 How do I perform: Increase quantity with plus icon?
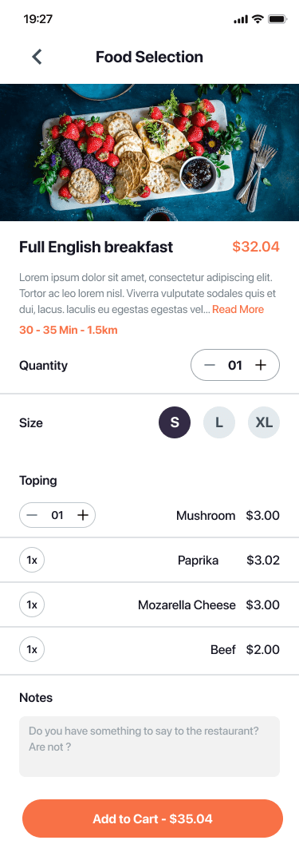(x=260, y=365)
